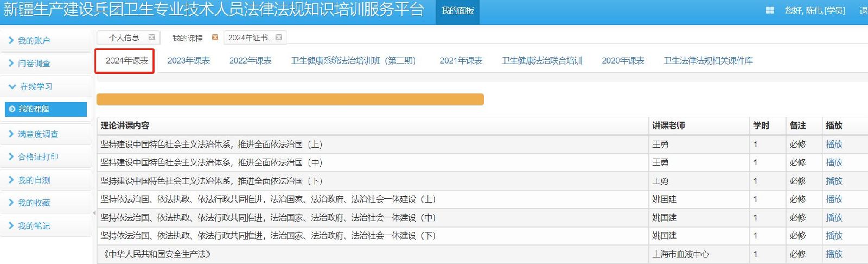This screenshot has width=868, height=264.
Task: Expand the 满意度调查 sidebar section
Action: coord(38,134)
